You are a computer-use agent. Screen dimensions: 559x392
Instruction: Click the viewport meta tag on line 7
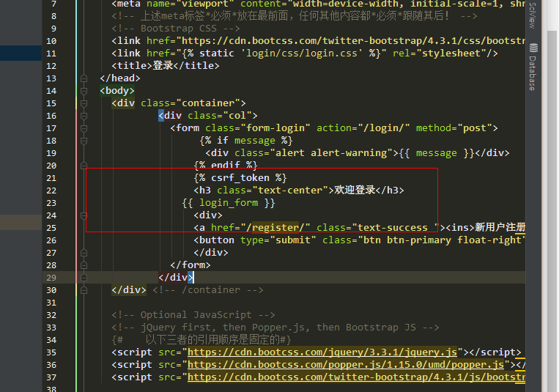pyautogui.click(x=319, y=4)
